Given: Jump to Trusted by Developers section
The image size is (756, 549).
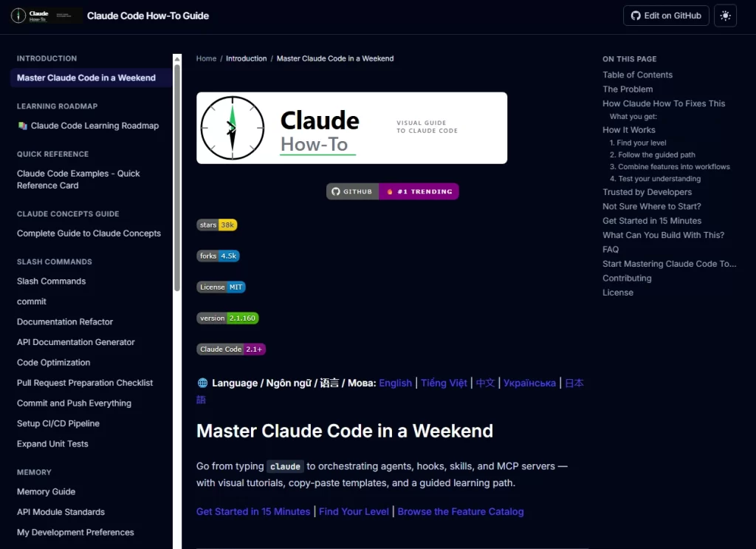Looking at the screenshot, I should [647, 192].
